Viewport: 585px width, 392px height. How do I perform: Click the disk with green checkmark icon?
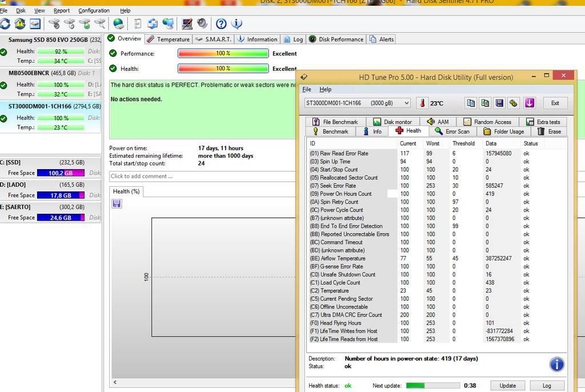[x=85, y=24]
